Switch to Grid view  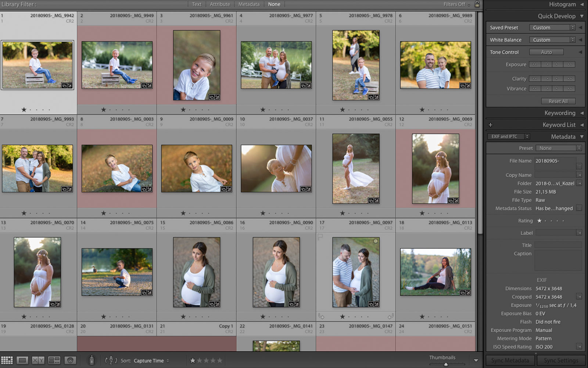(x=7, y=360)
